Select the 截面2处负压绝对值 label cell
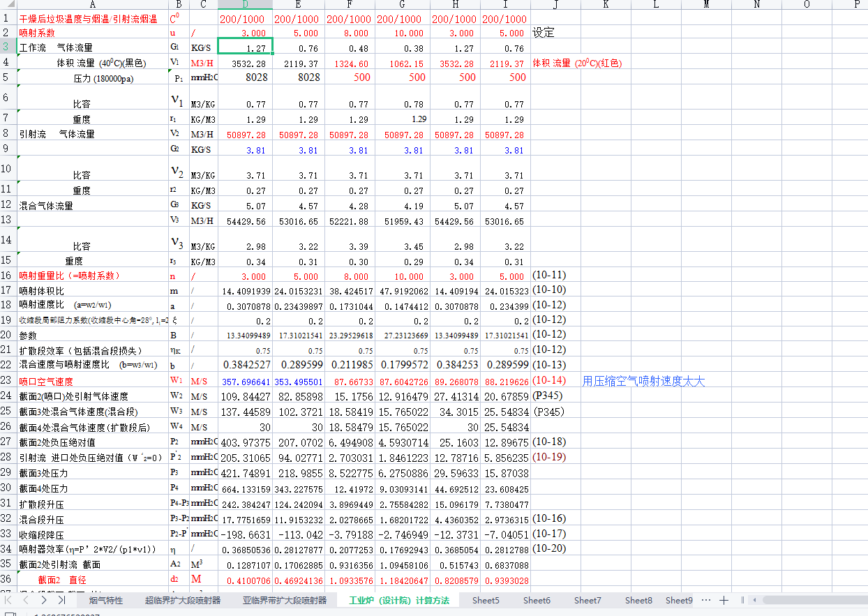 pyautogui.click(x=93, y=442)
